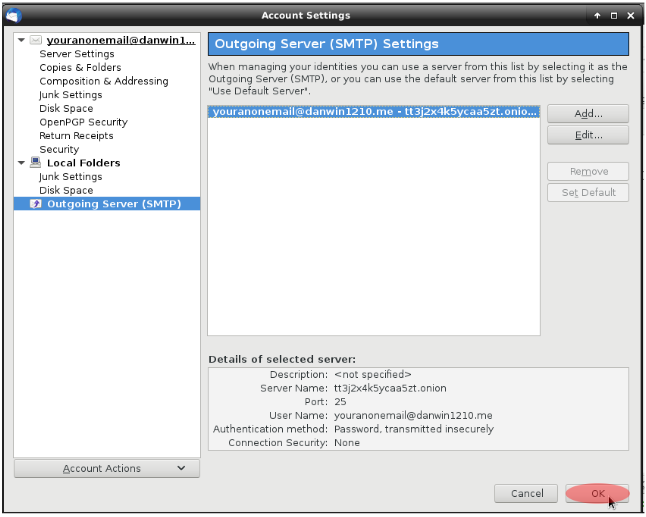The height and width of the screenshot is (517, 646).
Task: Close the Account Settings window
Action: tap(631, 15)
